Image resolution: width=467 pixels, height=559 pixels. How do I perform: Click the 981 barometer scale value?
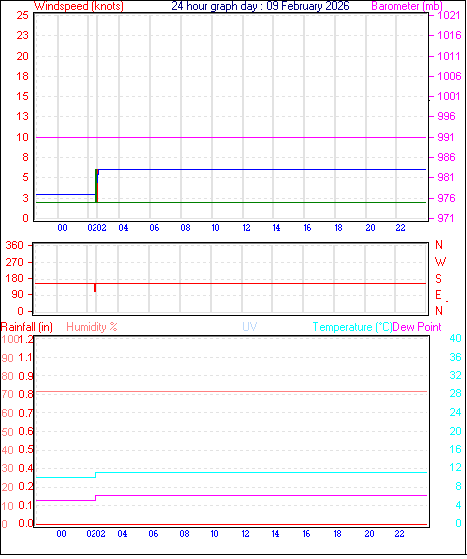pyautogui.click(x=446, y=177)
